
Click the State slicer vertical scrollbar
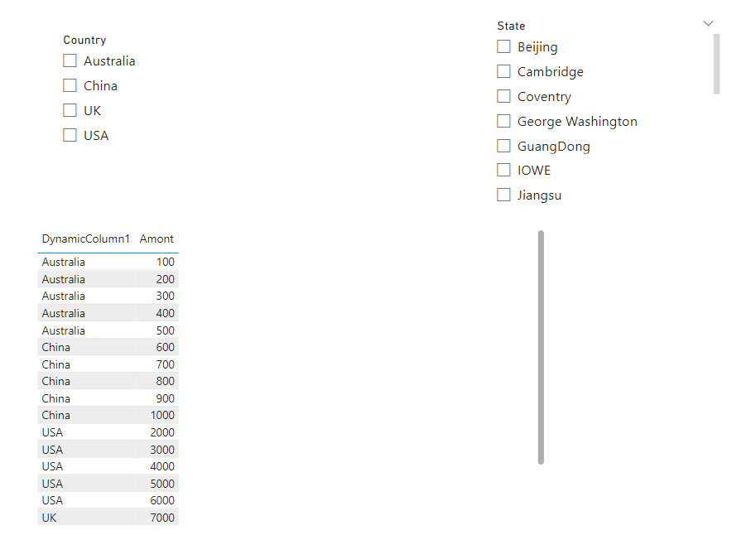point(716,64)
